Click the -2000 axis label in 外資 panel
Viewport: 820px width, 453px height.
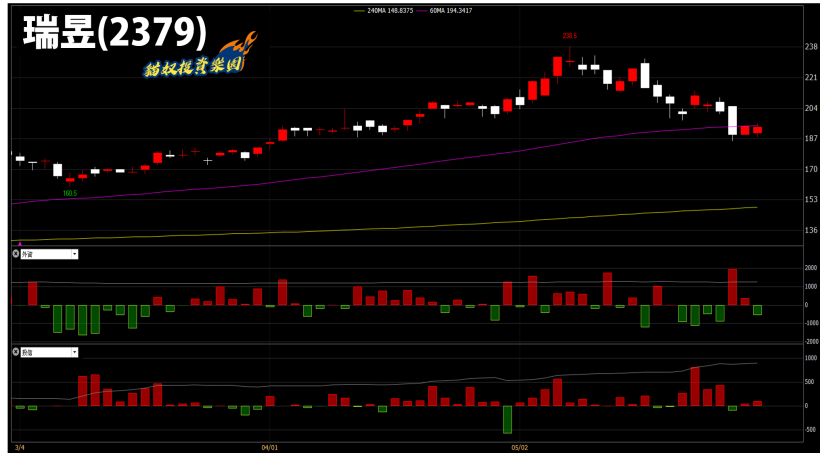[810, 342]
